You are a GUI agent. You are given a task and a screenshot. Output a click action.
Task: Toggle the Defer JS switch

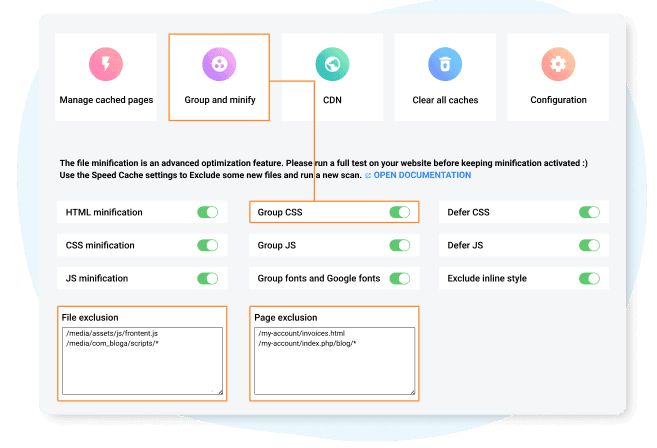point(590,245)
